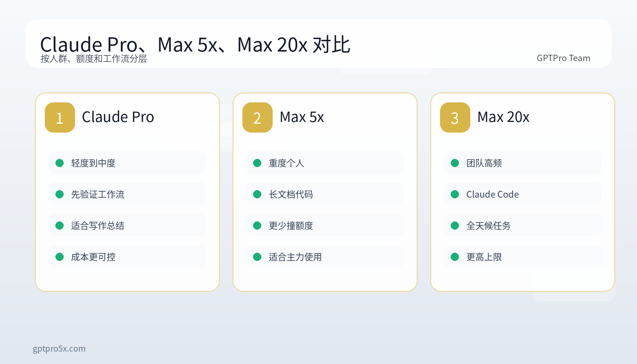The height and width of the screenshot is (364, 637).
Task: Click the green dot beside 轻度到中度
Action: 60,163
